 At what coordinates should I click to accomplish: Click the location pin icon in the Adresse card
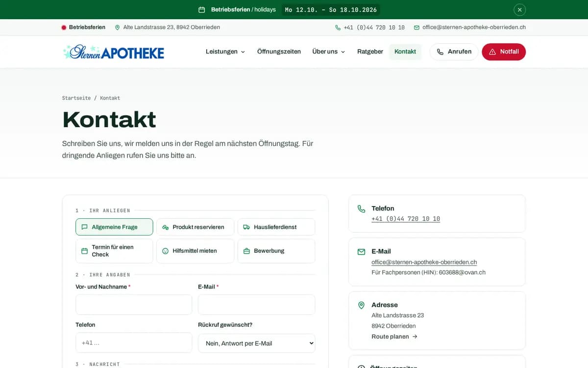[361, 305]
